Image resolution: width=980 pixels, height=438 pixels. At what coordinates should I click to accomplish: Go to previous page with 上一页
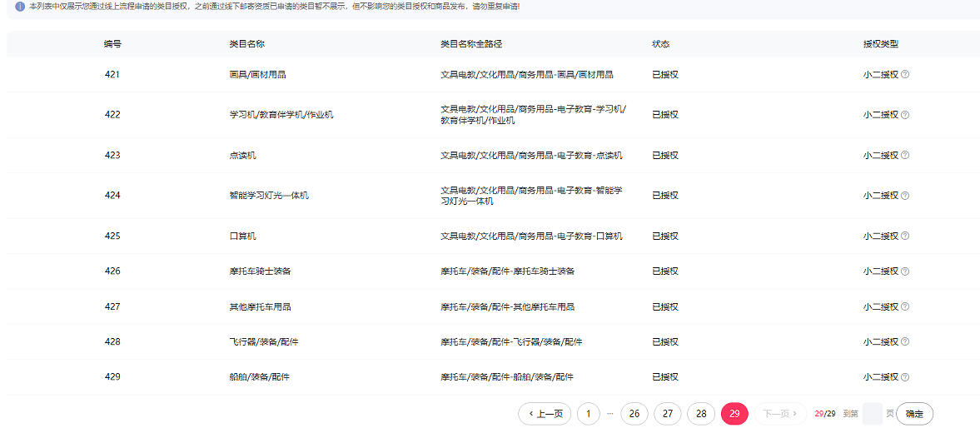[545, 414]
